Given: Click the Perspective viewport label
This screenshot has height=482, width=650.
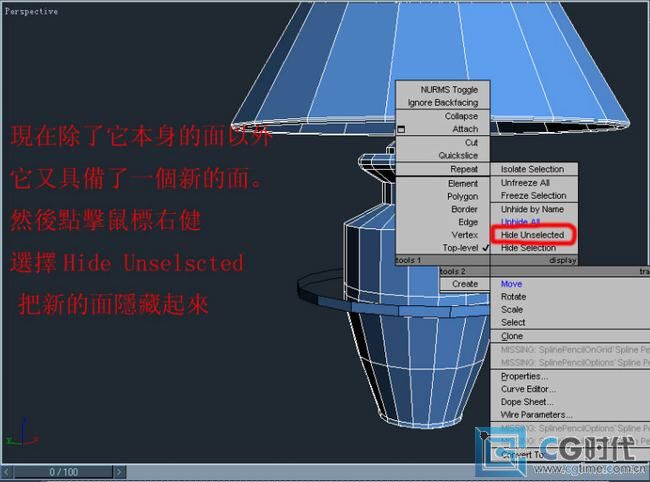Looking at the screenshot, I should pyautogui.click(x=31, y=12).
